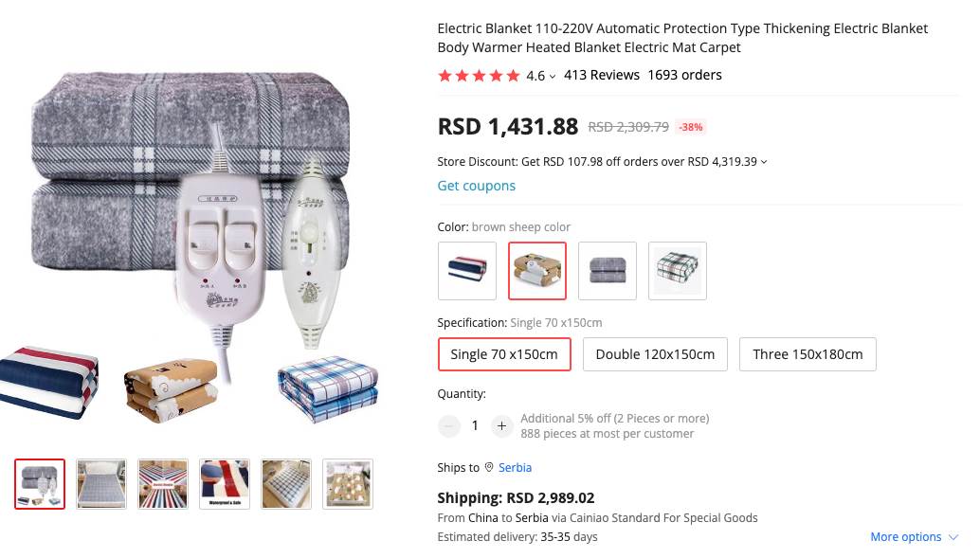Screen dimensions: 980x558
Task: Increase quantity with the plus button
Action: click(501, 425)
